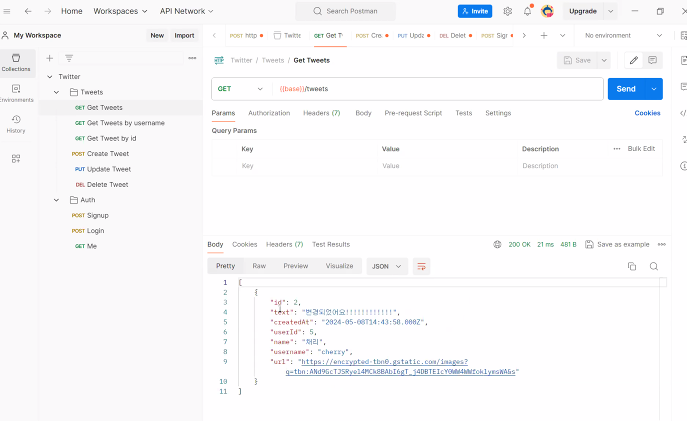This screenshot has height=421, width=687.
Task: Switch response view to Raw
Action: [x=259, y=266]
